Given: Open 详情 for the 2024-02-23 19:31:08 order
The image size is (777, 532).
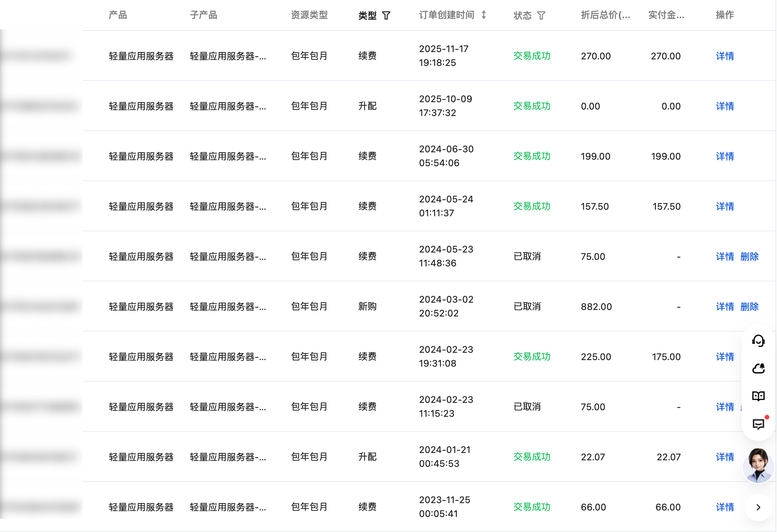Looking at the screenshot, I should (x=725, y=357).
